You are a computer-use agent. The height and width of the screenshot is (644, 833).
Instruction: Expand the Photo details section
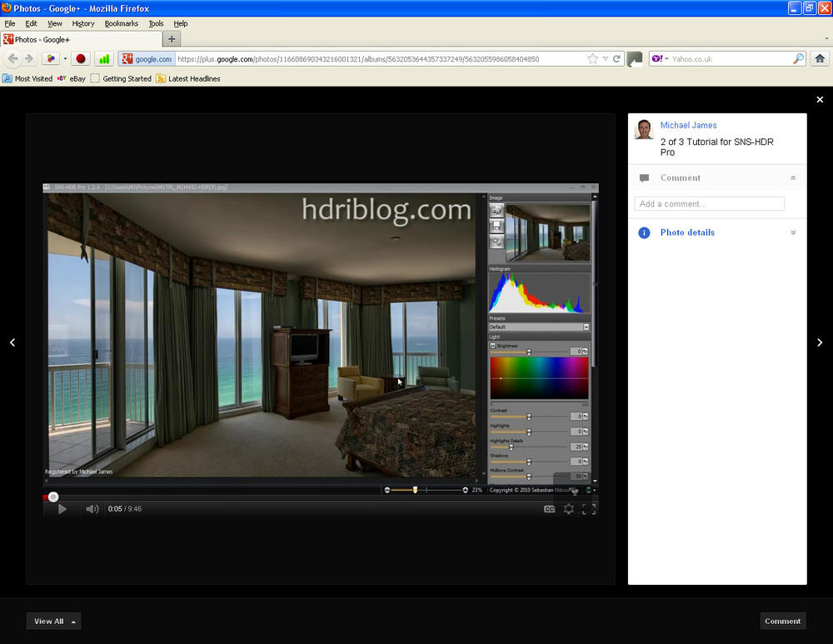[x=792, y=233]
